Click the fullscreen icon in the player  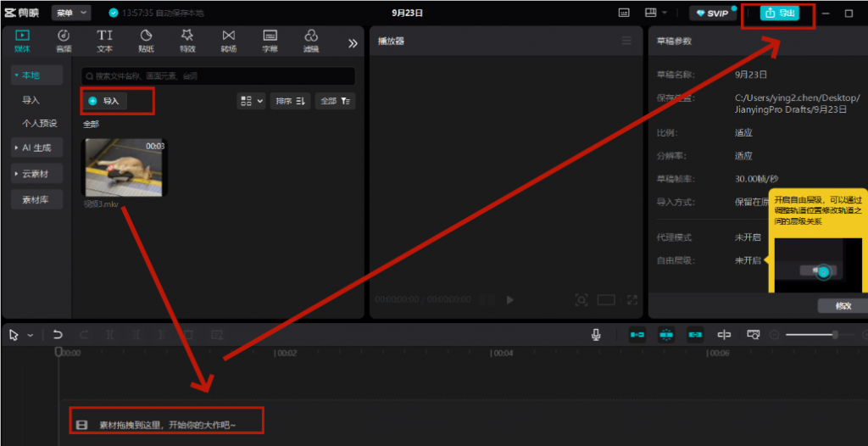point(632,300)
